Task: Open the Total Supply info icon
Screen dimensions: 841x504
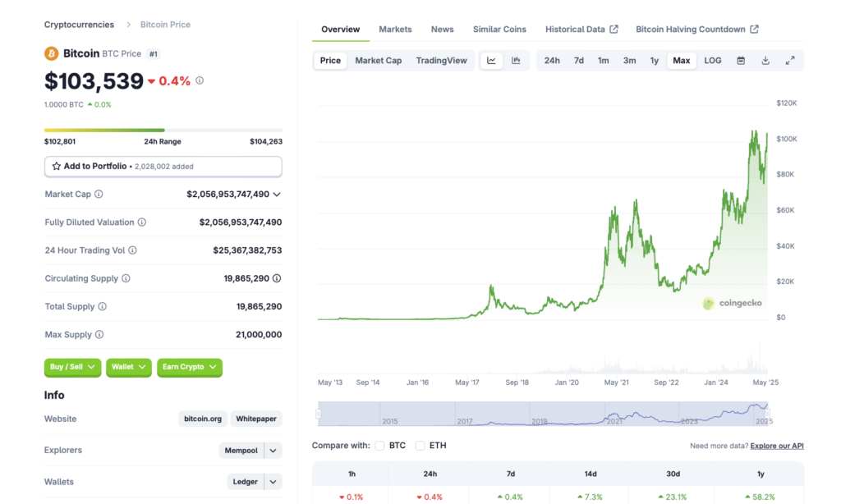Action: coord(103,306)
